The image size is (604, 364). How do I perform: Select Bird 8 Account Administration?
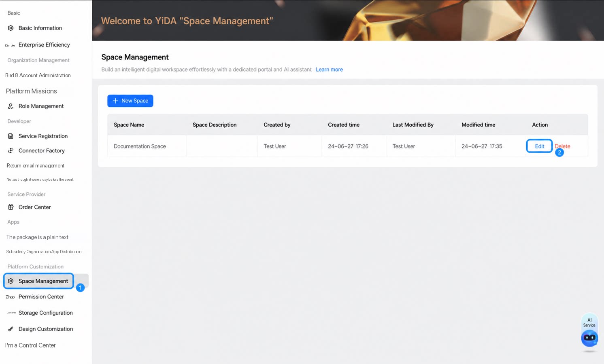click(x=38, y=76)
